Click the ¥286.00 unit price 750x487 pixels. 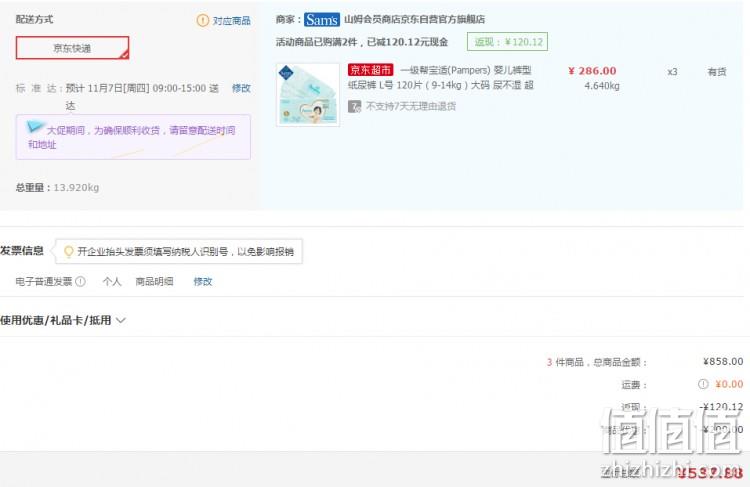pyautogui.click(x=592, y=71)
